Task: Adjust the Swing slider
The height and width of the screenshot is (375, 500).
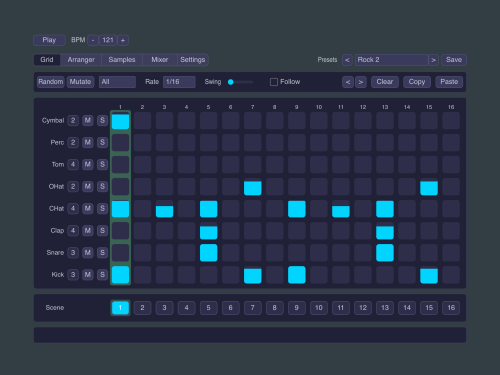Action: tap(240, 82)
